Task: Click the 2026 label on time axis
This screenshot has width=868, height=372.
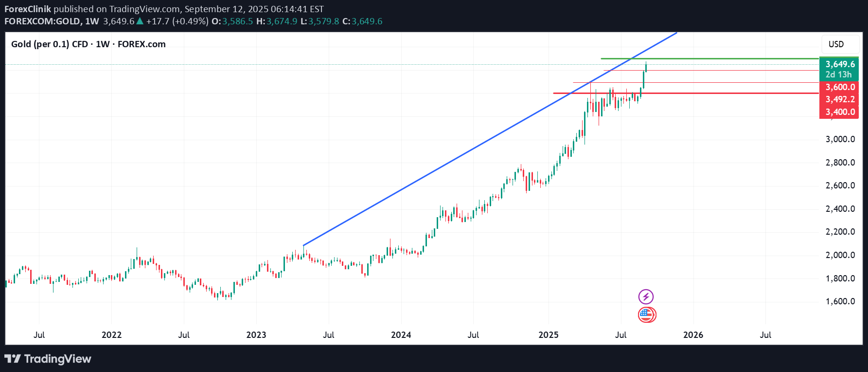Action: (693, 335)
